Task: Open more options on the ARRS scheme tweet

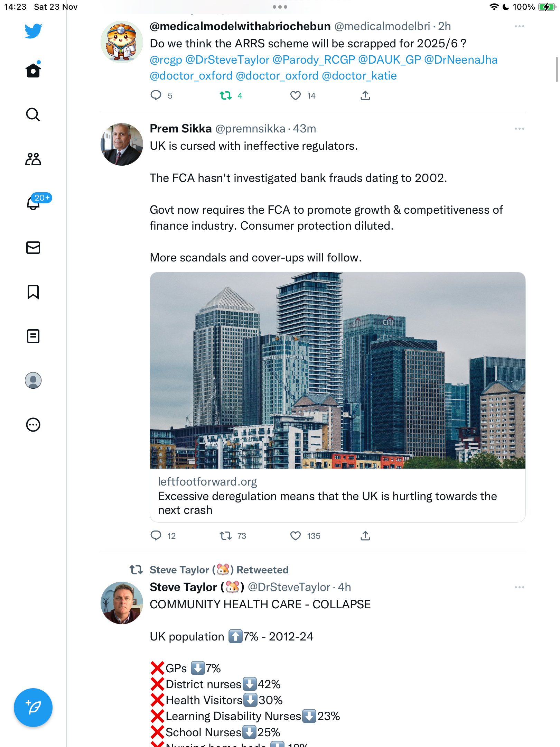Action: pos(519,26)
